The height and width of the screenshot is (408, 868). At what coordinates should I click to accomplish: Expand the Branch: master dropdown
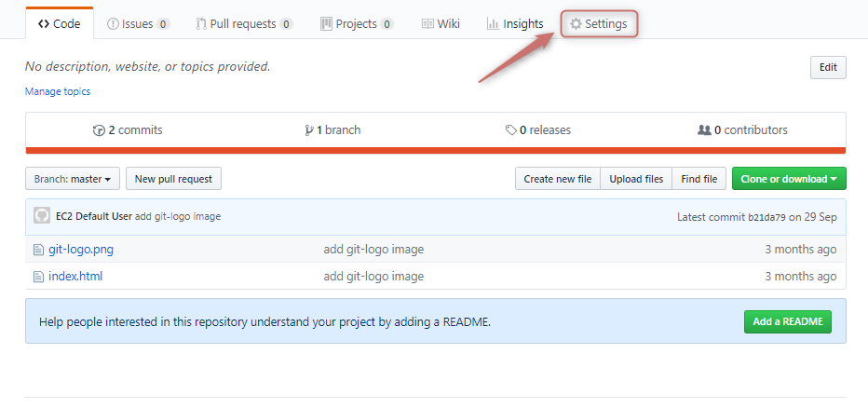coord(73,179)
